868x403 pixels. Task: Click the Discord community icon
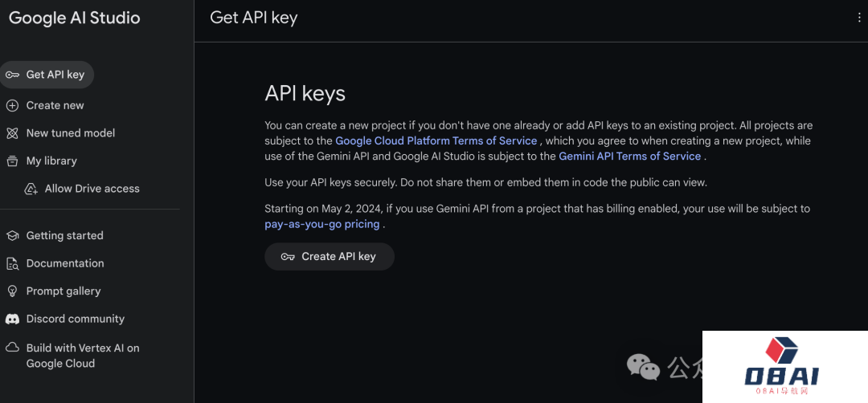click(12, 319)
